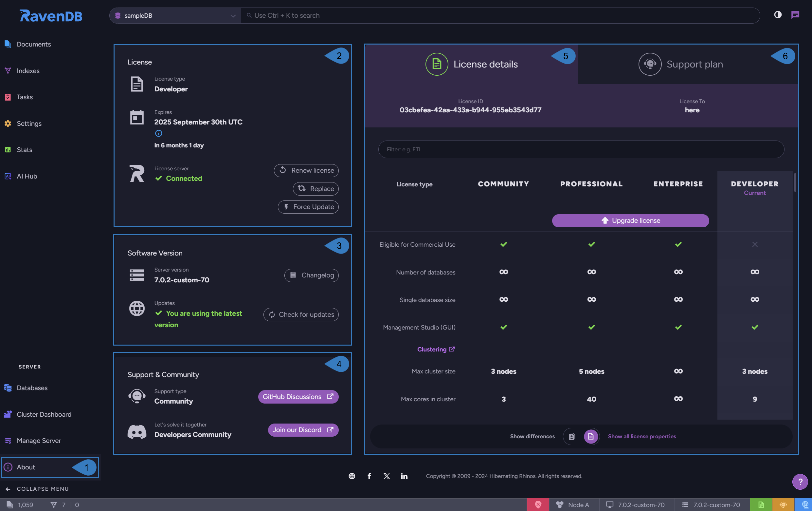812x511 pixels.
Task: Click the Node A cluster indicator
Action: tap(572, 504)
